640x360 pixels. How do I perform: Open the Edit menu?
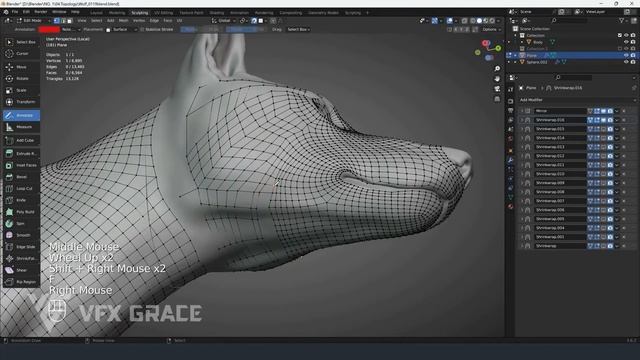26,12
